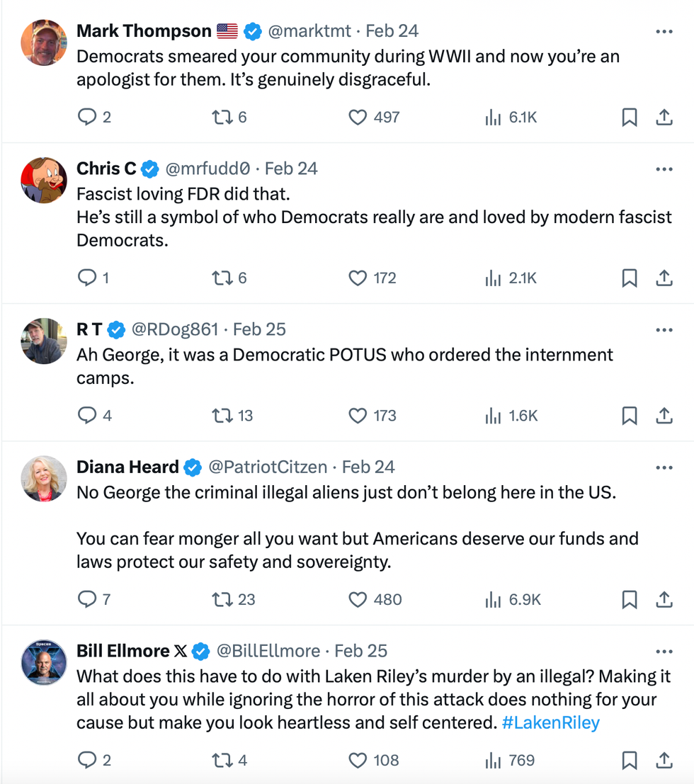694x784 pixels.
Task: Click the #LakenRiley hashtag
Action: [x=550, y=722]
